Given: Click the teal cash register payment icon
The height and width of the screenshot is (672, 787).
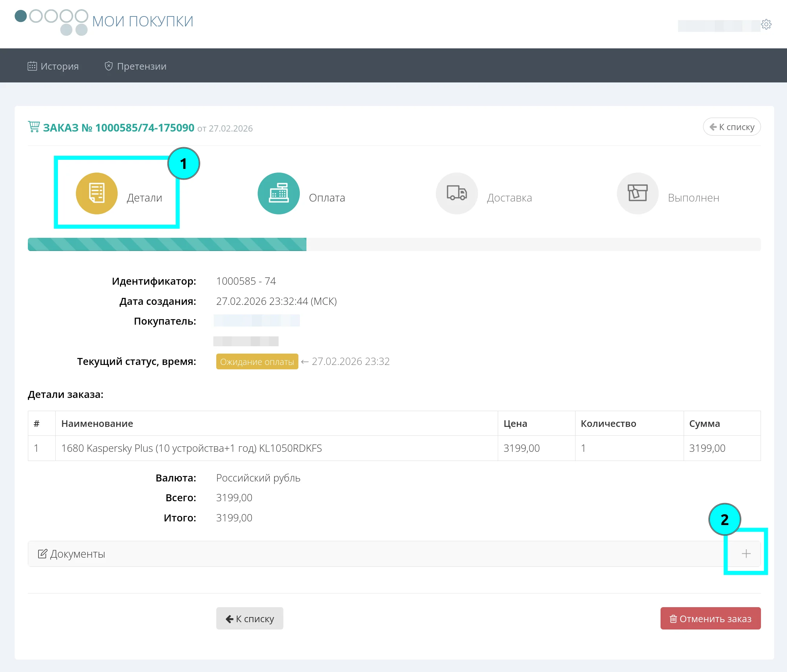Looking at the screenshot, I should [x=279, y=193].
